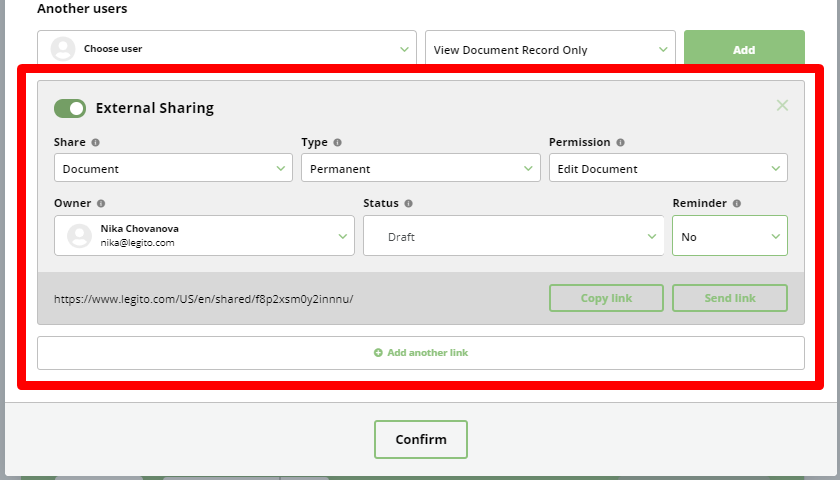The height and width of the screenshot is (480, 840).
Task: Close the External Sharing panel with X
Action: [782, 106]
